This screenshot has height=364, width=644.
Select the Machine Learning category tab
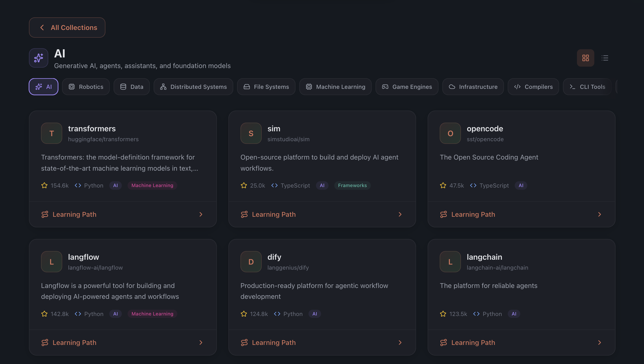coord(335,87)
